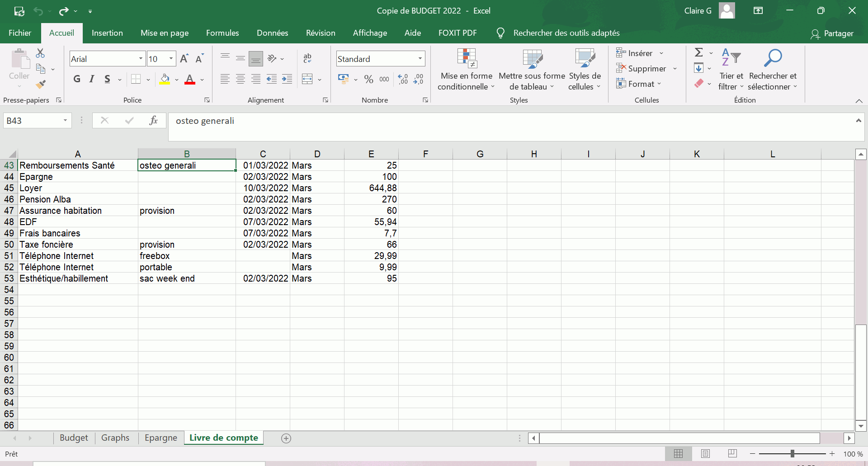The image size is (868, 466).
Task: Click the zoom slider handle
Action: [792, 453]
